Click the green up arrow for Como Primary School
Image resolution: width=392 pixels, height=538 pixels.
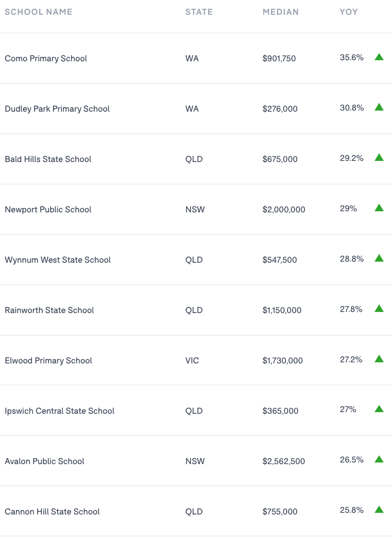[379, 57]
